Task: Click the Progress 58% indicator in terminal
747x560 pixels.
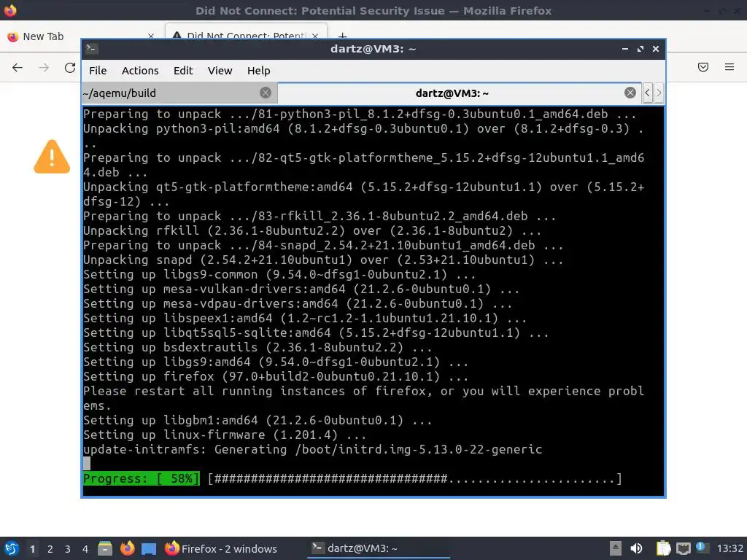Action: (142, 478)
